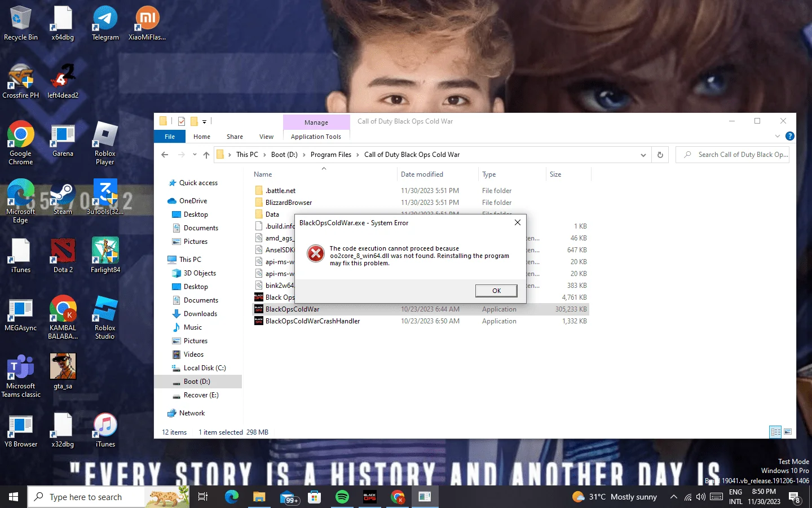Select the left4dead2 desktop shortcut
The height and width of the screenshot is (508, 812).
click(x=63, y=81)
